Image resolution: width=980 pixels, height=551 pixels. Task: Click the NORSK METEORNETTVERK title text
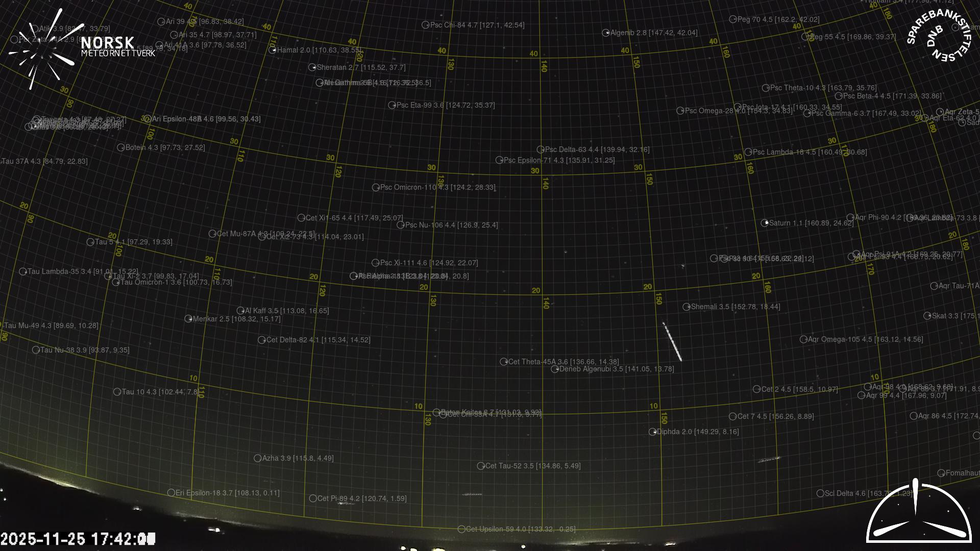pos(117,46)
